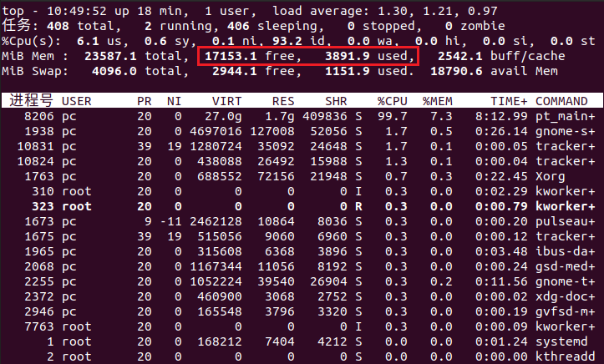Click the COMMAND column header
Image resolution: width=604 pixels, height=364 pixels.
point(561,101)
